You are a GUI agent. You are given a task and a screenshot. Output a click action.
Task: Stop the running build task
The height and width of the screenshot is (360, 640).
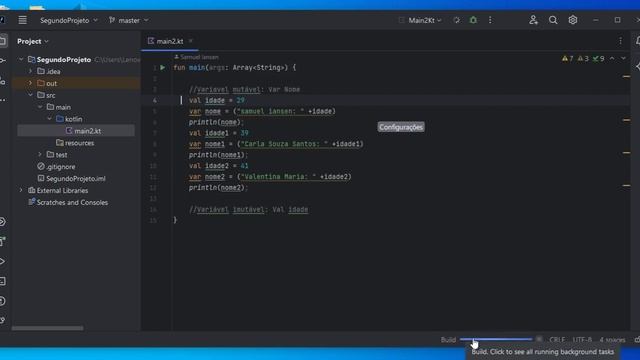pyautogui.click(x=539, y=339)
